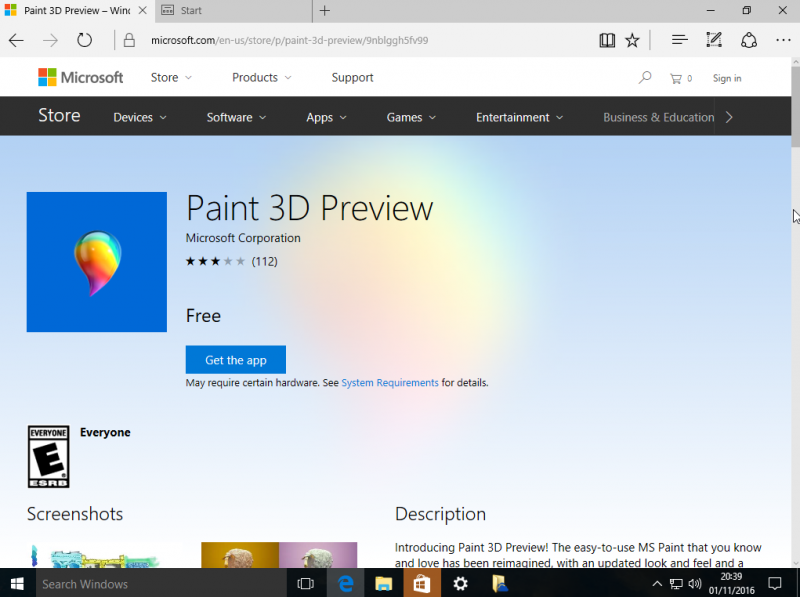Click the Search Windows box
The height and width of the screenshot is (597, 800).
coord(161,583)
